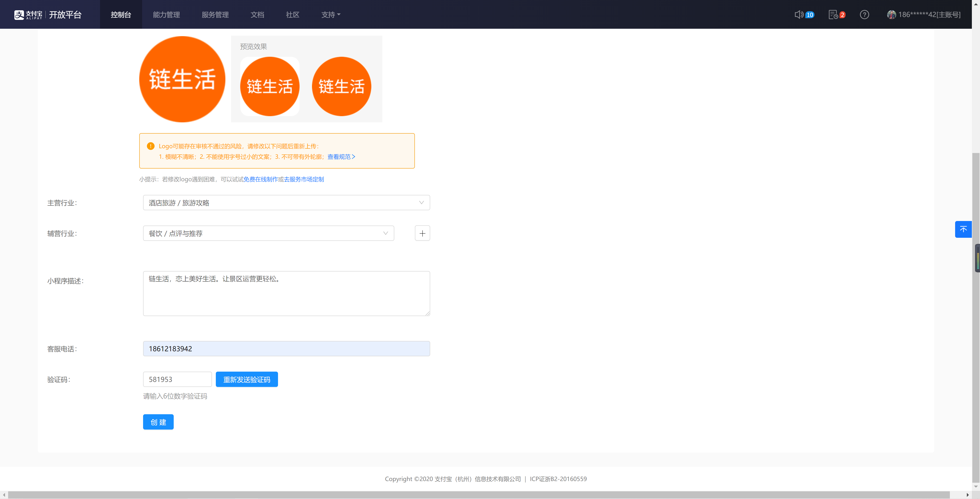The width and height of the screenshot is (980, 499).
Task: Open the announcements speaker icon
Action: click(x=799, y=14)
